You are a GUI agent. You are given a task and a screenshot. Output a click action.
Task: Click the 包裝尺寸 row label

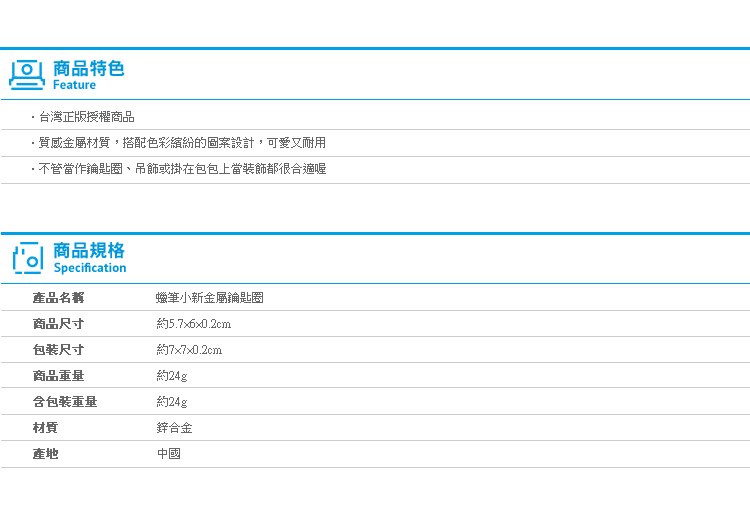coord(58,350)
